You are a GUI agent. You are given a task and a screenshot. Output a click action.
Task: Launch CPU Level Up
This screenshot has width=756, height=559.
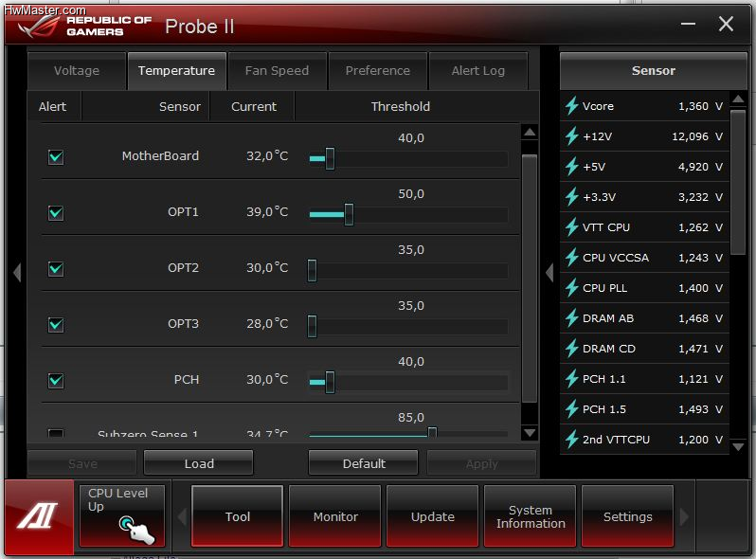[122, 515]
